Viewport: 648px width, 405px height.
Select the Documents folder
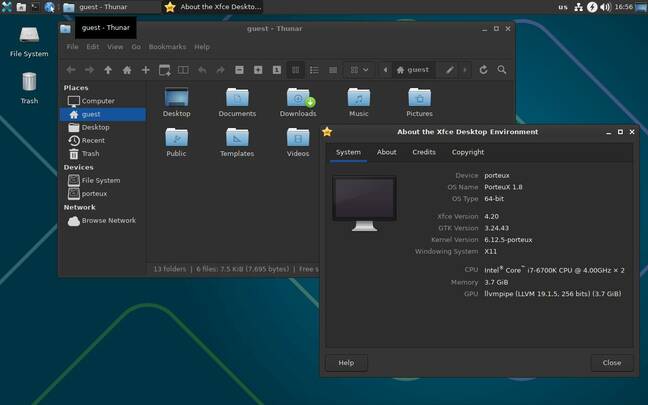coord(237,102)
